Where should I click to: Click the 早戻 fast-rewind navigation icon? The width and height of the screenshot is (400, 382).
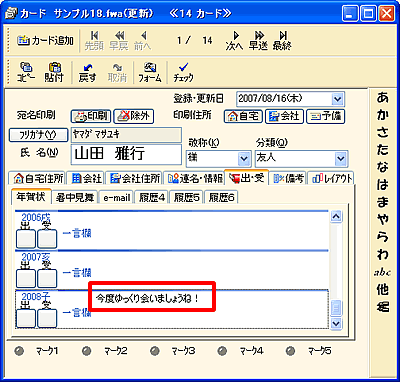click(x=119, y=41)
